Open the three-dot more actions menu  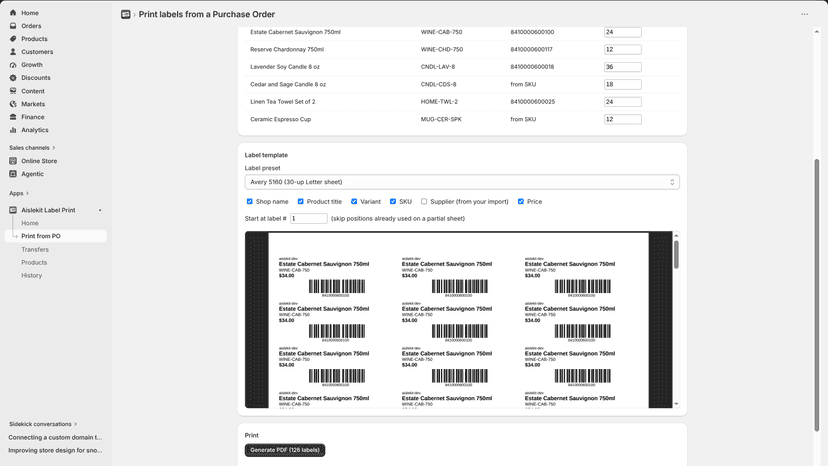(x=804, y=14)
